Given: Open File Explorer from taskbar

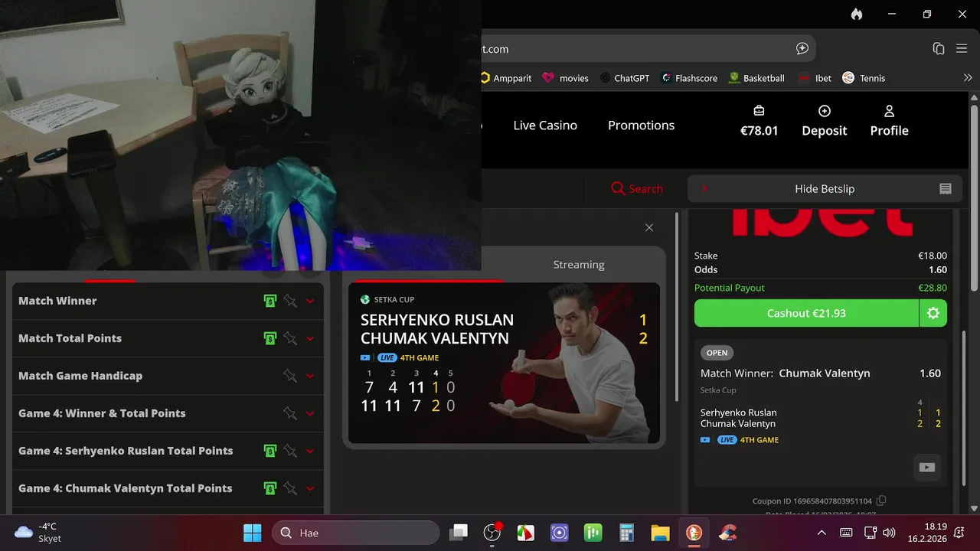Looking at the screenshot, I should click(661, 533).
